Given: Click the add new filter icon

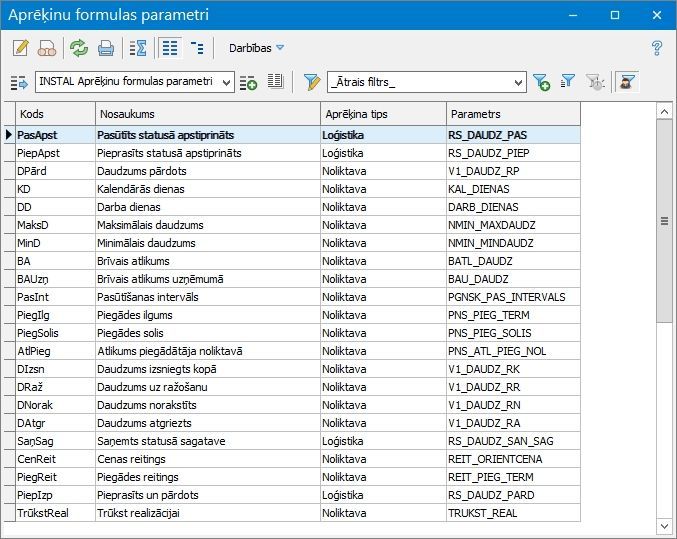Looking at the screenshot, I should [x=541, y=82].
